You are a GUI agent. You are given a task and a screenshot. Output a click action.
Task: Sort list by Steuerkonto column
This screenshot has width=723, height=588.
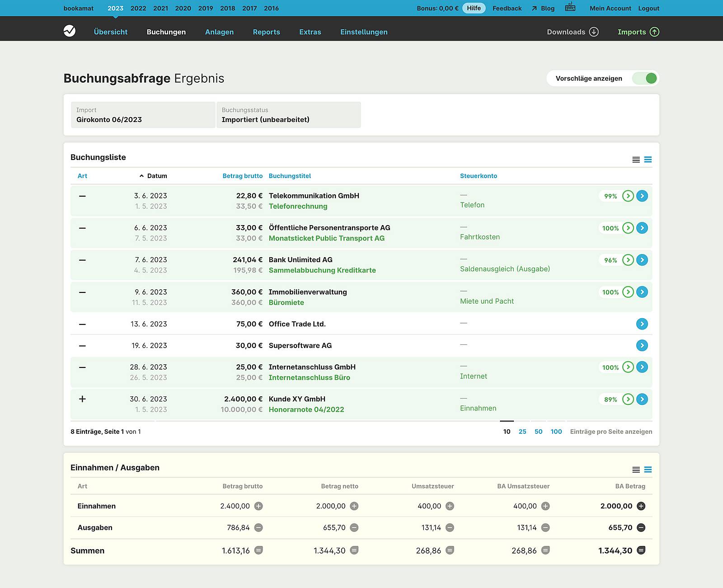pos(479,176)
